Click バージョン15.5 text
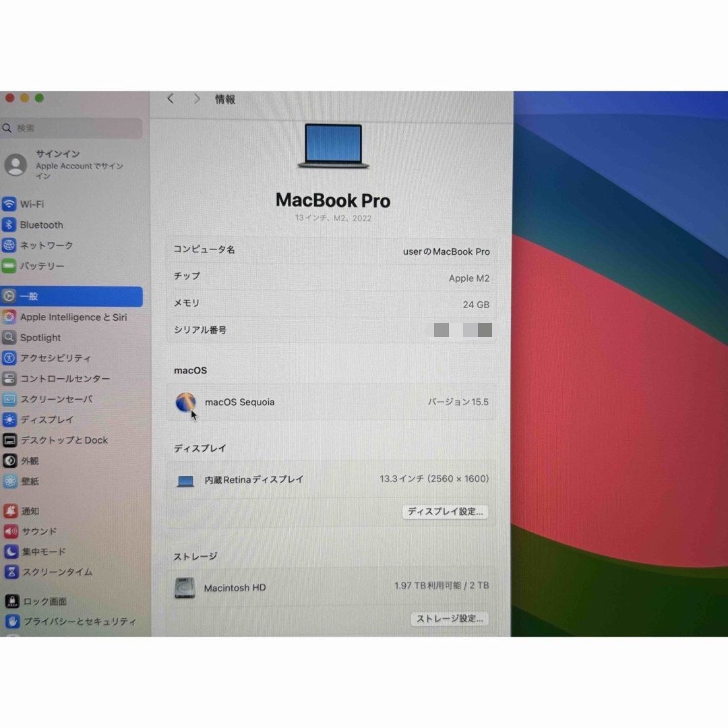Viewport: 728px width, 728px height. point(458,402)
